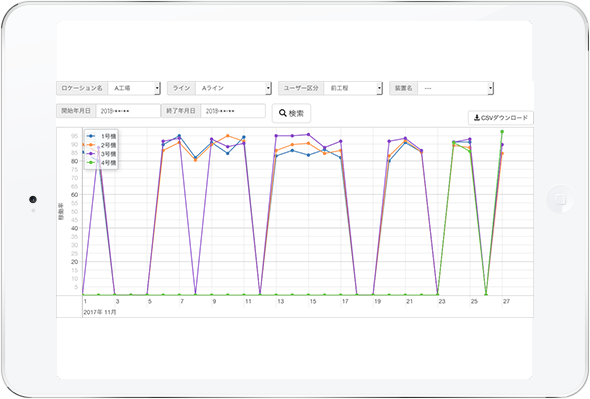
Task: Click the x-axis label 7
Action: [182, 302]
